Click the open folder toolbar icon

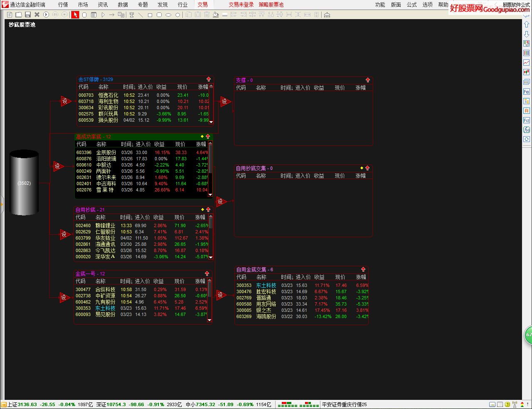point(19,15)
